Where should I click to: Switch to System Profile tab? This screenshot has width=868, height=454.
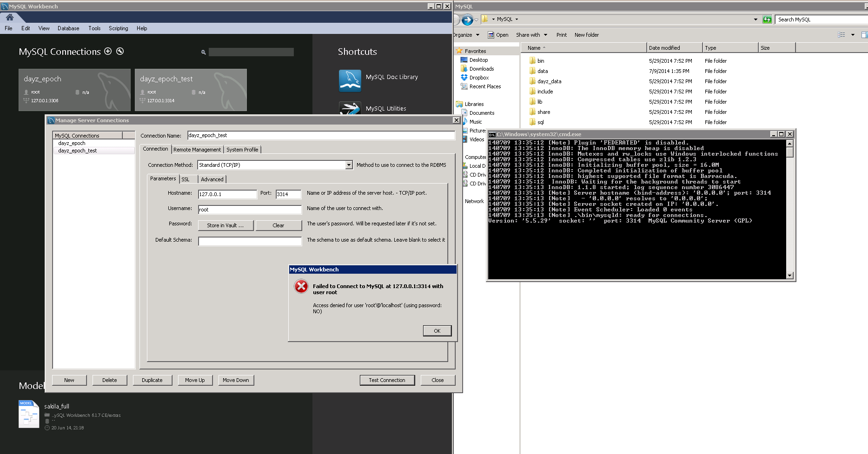point(242,150)
